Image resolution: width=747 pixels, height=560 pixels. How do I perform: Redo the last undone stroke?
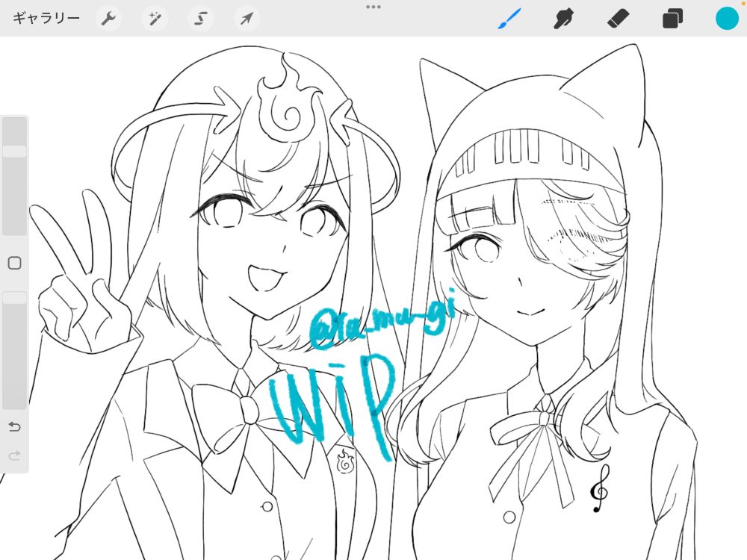click(x=15, y=455)
